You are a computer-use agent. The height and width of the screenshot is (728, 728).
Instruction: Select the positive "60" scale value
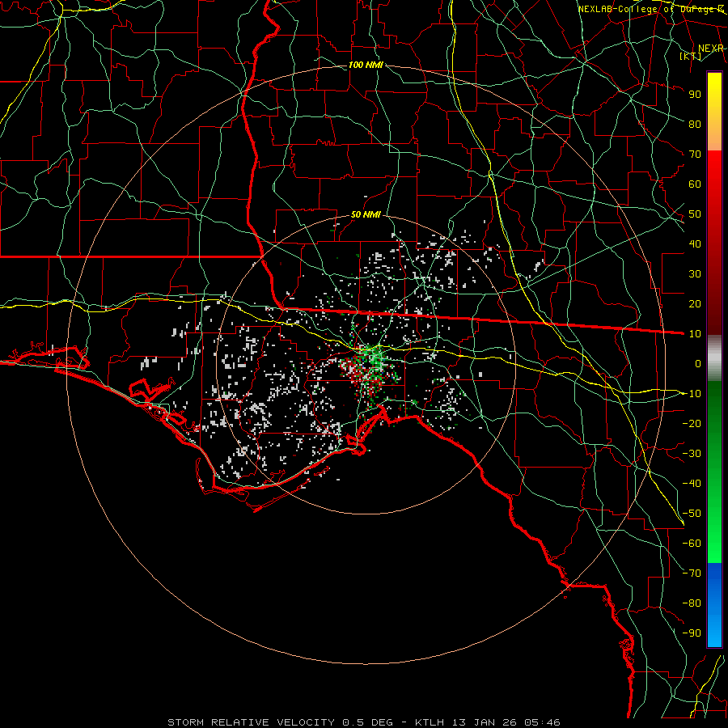click(695, 184)
